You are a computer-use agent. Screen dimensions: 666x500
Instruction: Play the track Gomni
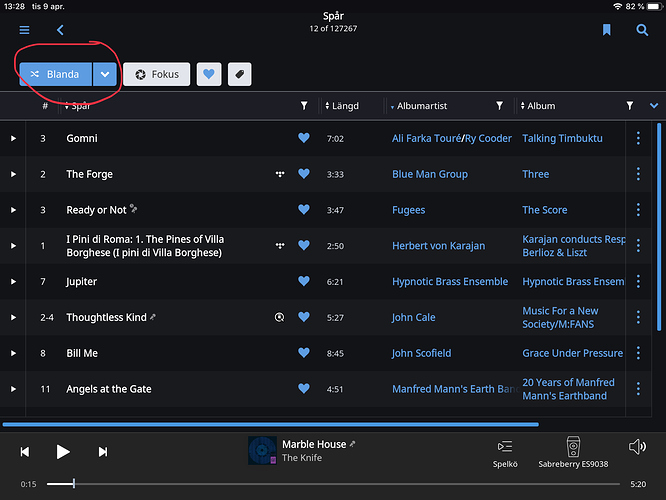pos(13,138)
